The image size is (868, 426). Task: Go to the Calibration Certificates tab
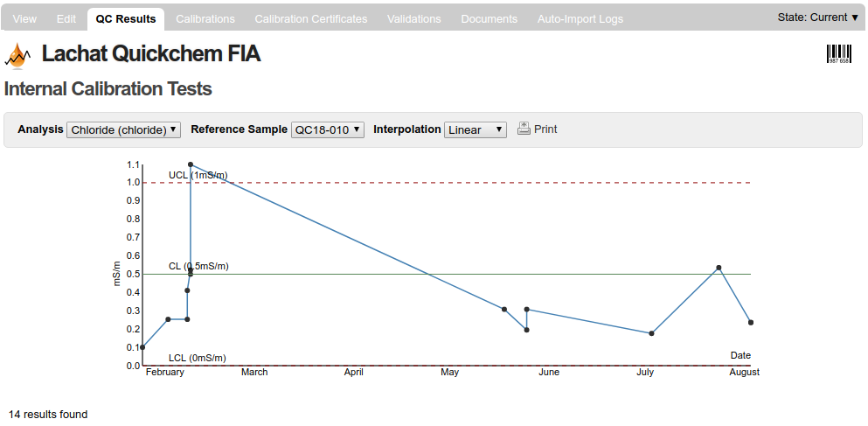[x=310, y=18]
